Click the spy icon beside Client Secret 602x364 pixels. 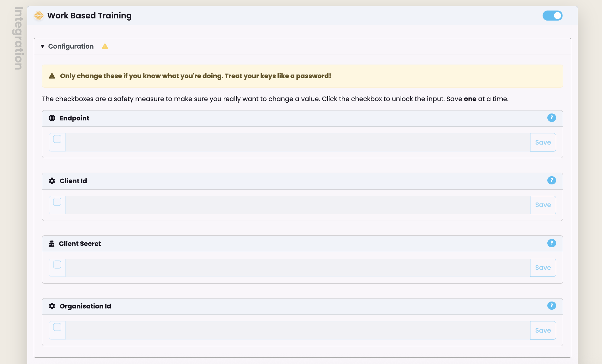tap(52, 244)
